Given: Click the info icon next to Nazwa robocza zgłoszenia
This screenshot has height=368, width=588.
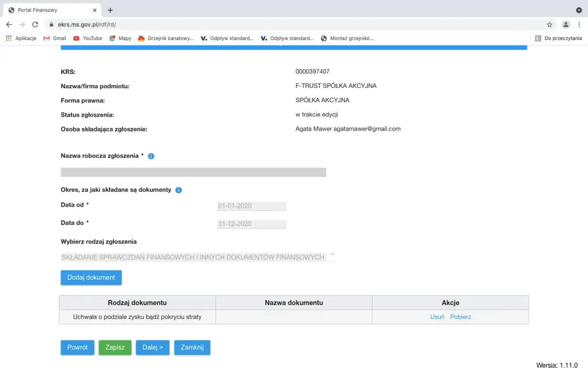Looking at the screenshot, I should tap(151, 156).
